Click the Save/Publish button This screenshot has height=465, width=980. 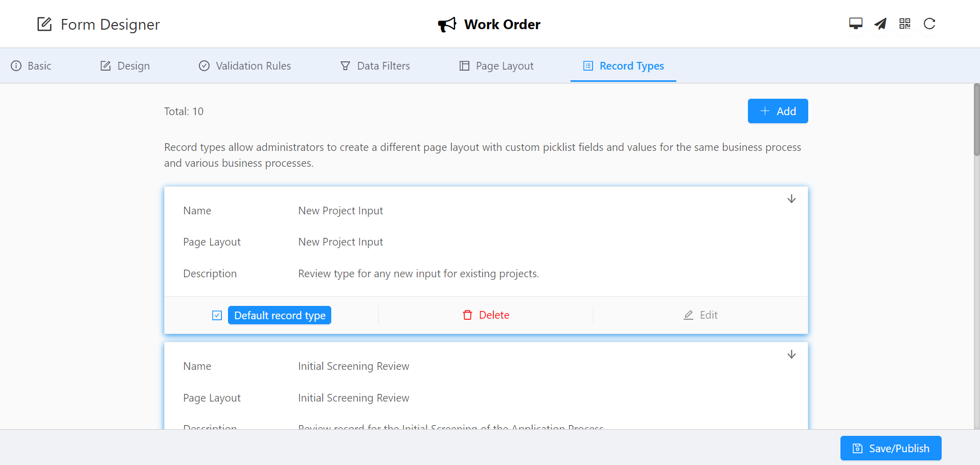pyautogui.click(x=891, y=448)
